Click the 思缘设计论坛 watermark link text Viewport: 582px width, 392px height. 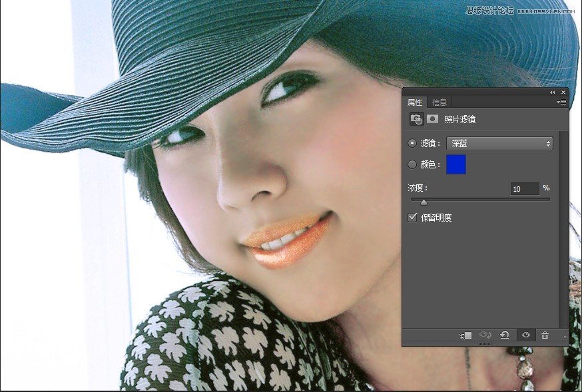[x=491, y=9]
